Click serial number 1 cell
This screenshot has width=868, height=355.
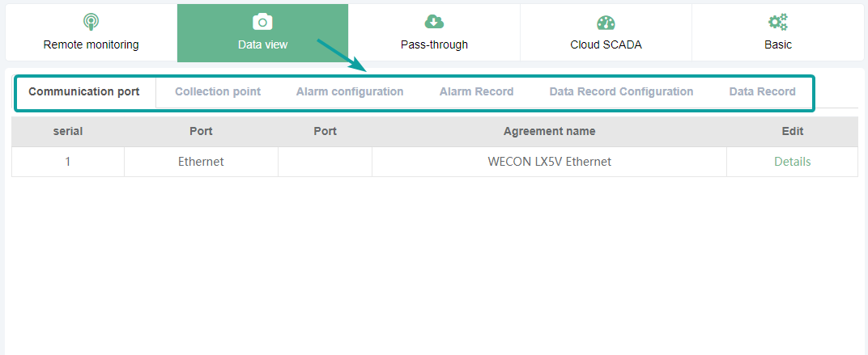68,162
